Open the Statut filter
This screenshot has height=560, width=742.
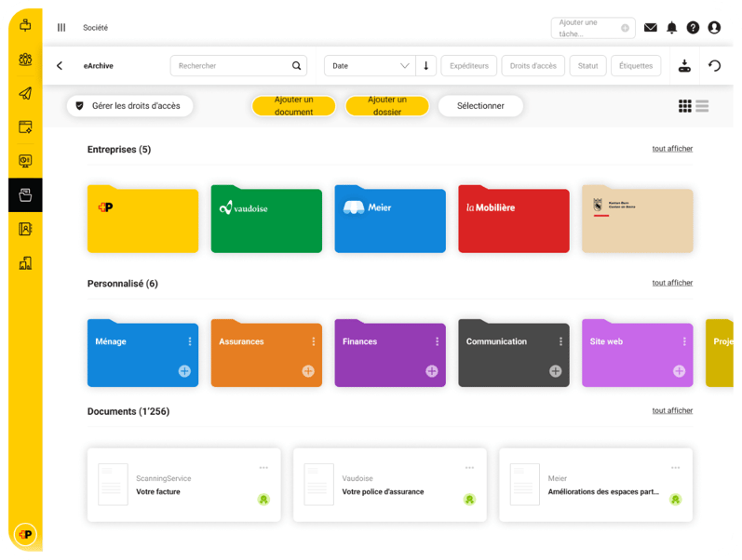coord(587,66)
